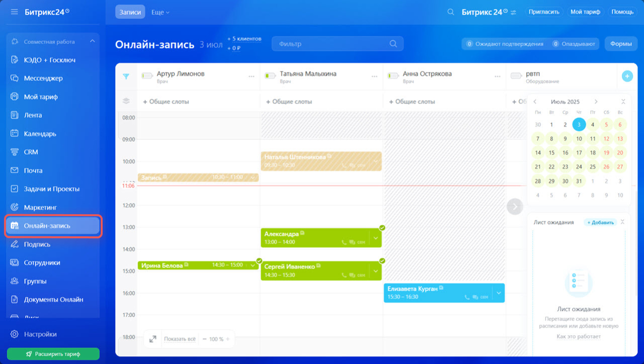Screen dimensions: 644x364
Task: Expand the Еще dropdown in top bar
Action: click(160, 12)
